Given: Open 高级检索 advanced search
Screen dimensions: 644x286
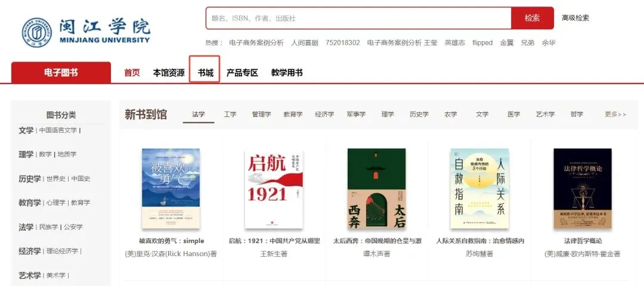Looking at the screenshot, I should coord(575,18).
